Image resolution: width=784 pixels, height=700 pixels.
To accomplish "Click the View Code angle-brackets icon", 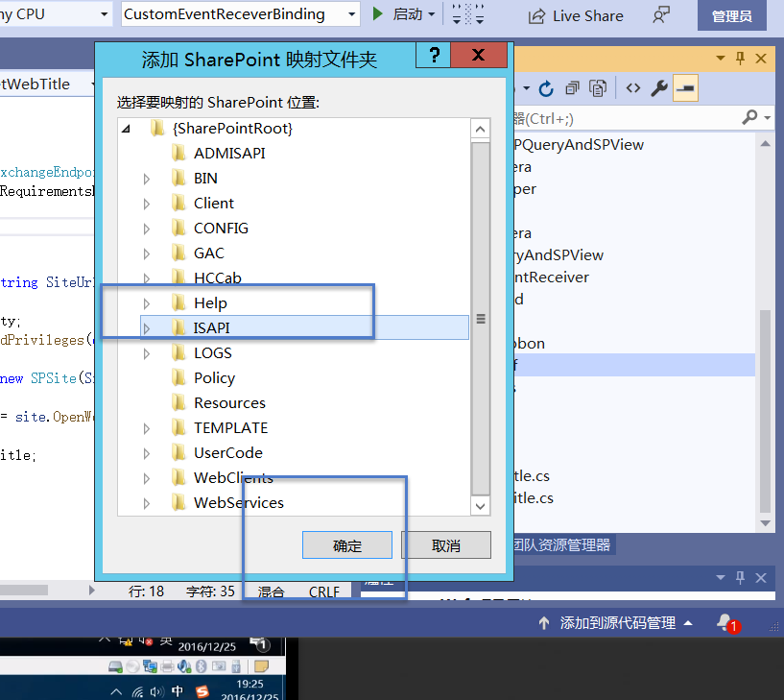I will [633, 88].
